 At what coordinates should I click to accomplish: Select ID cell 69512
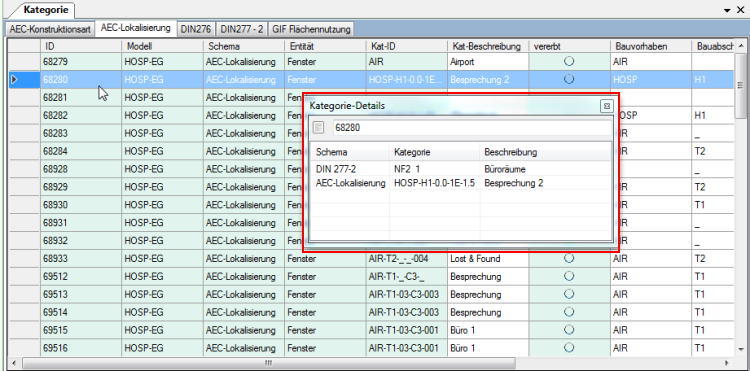tap(81, 276)
